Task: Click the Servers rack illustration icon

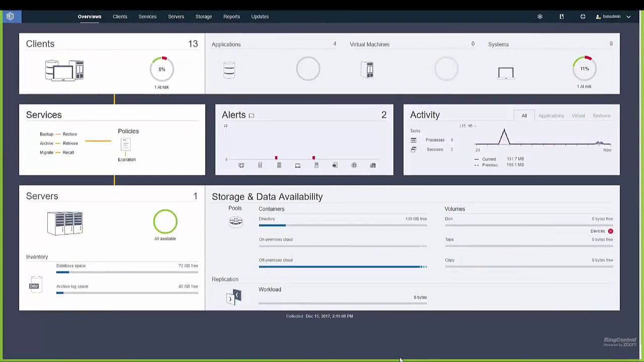Action: coord(65,223)
